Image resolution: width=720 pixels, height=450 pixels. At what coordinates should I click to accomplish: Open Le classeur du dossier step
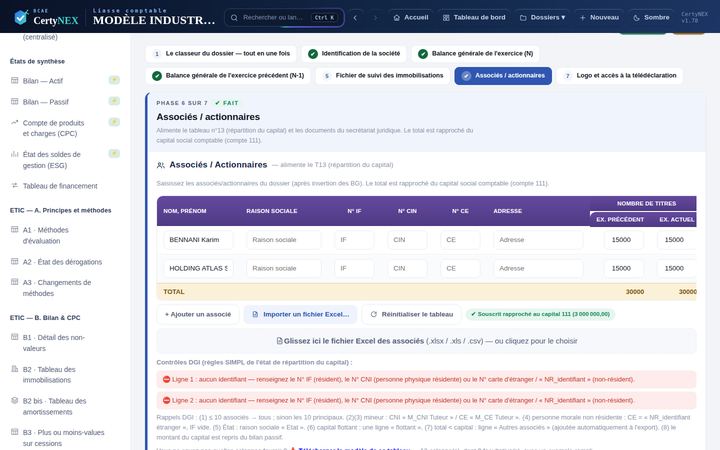tap(221, 54)
